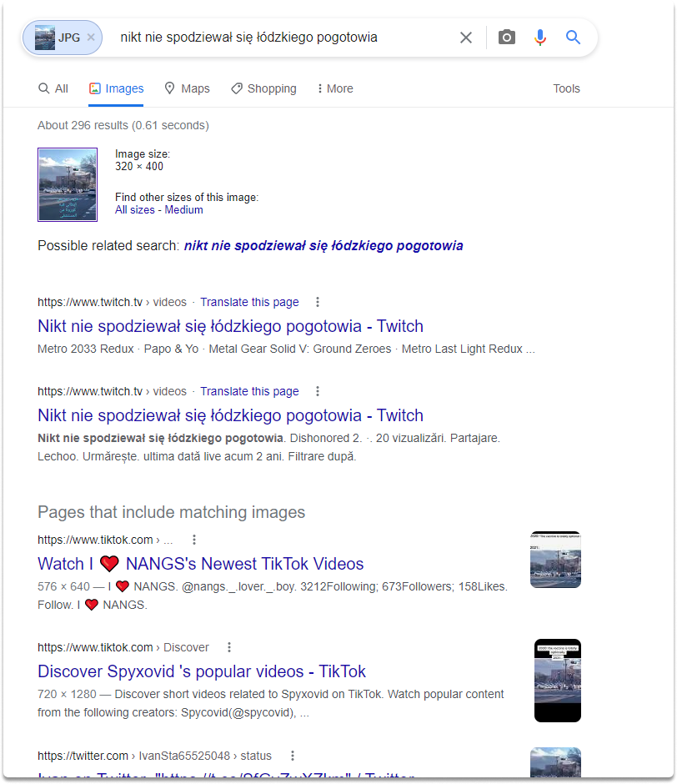Open options menu for first Twitch result
The image size is (677, 784).
point(317,302)
